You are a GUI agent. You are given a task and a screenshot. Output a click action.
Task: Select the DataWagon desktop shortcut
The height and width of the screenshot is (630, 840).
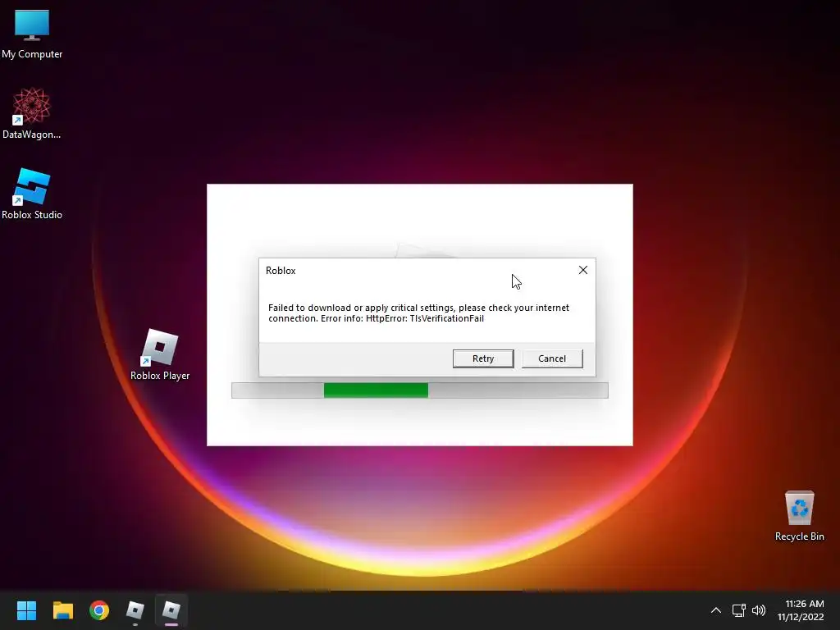32,113
